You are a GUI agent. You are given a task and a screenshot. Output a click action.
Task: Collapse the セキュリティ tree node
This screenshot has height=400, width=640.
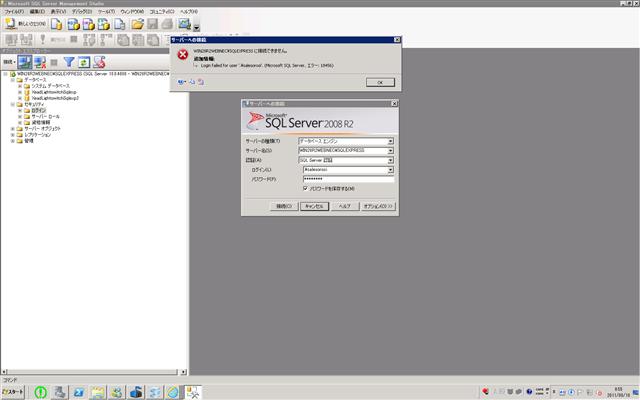(13, 103)
